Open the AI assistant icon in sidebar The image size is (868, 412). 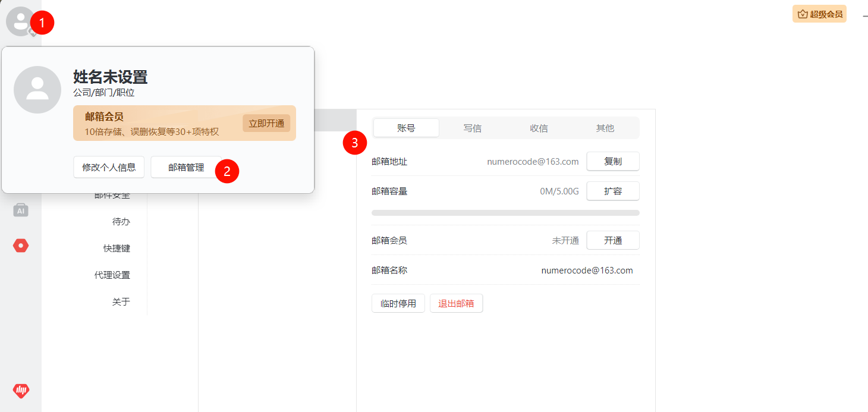tap(21, 210)
